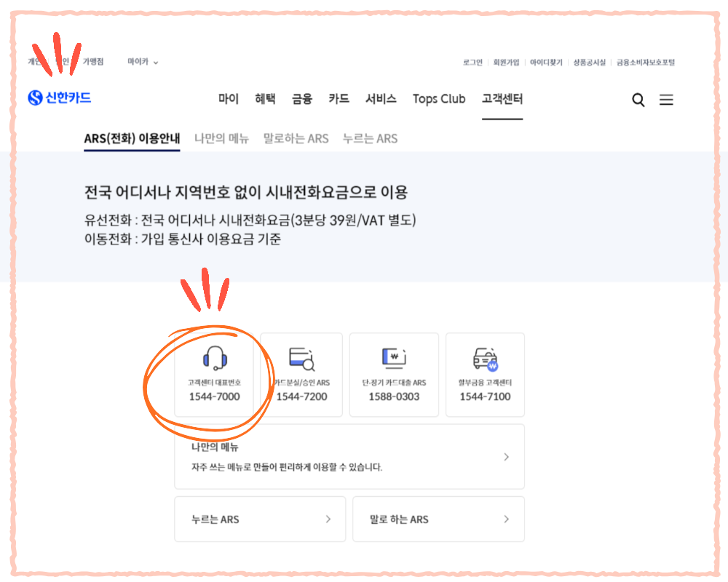The height and width of the screenshot is (582, 728).
Task: Click the 금융소비자보호포털 link
Action: [x=645, y=62]
